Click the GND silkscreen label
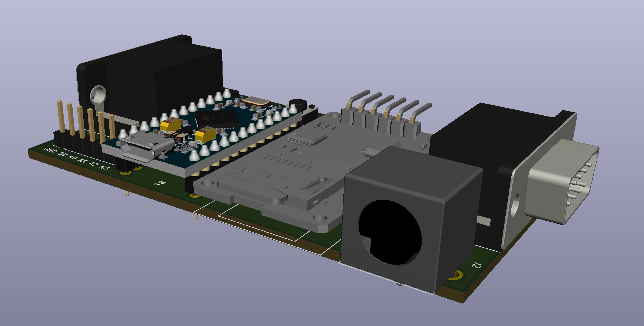Viewport: 644px width, 326px height. pos(50,150)
